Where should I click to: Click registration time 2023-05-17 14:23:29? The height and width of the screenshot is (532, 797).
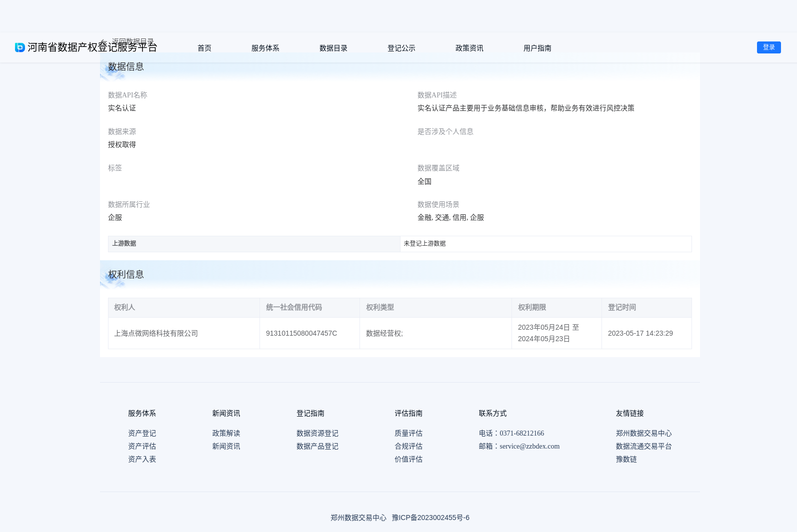point(640,333)
